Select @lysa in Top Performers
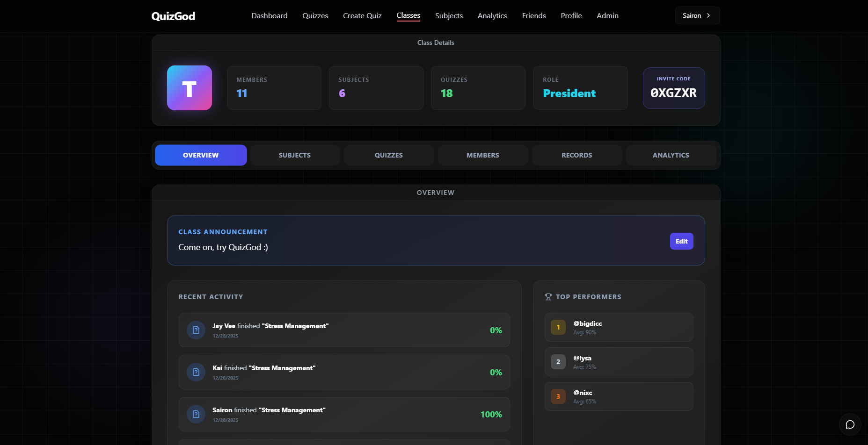Viewport: 868px width, 445px height. click(619, 361)
